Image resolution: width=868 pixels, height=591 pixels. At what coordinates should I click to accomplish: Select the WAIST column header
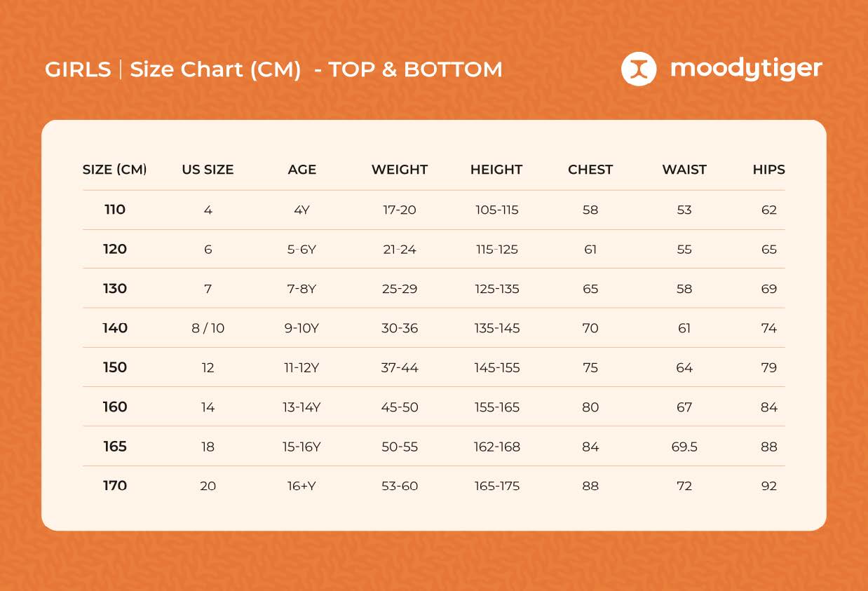[684, 170]
